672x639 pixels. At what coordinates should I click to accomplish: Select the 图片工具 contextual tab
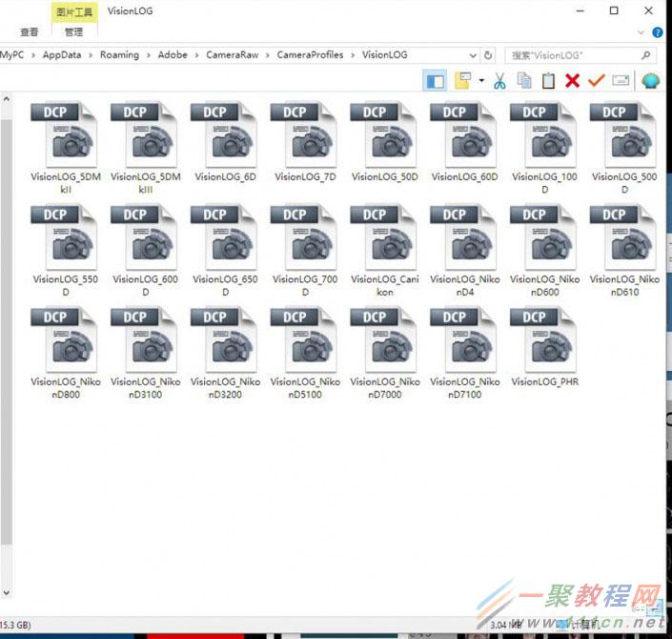[74, 12]
